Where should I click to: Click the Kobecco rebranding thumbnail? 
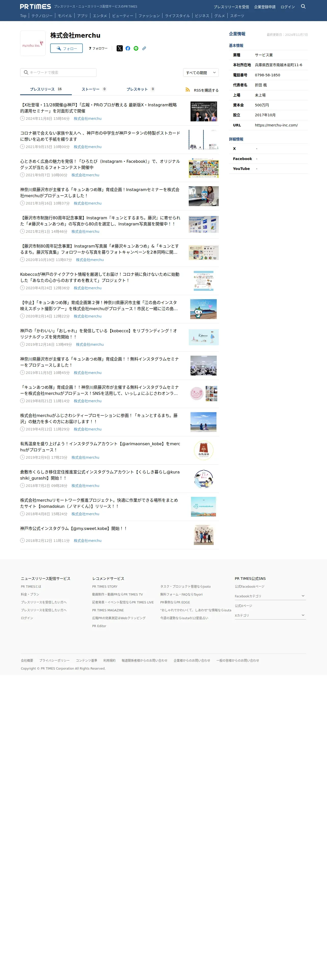coord(204,337)
